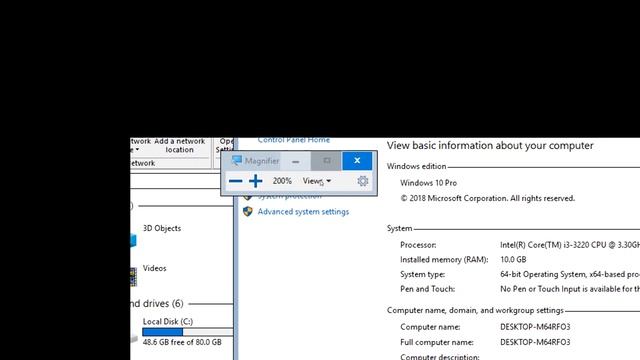Open System protection link
The image size is (640, 360).
(x=289, y=197)
